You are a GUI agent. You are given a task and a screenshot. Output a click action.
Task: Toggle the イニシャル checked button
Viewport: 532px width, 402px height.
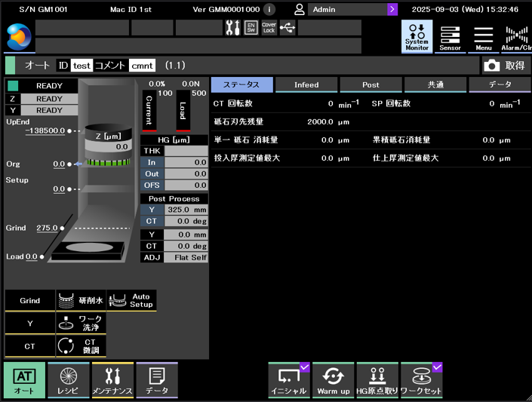[289, 380]
